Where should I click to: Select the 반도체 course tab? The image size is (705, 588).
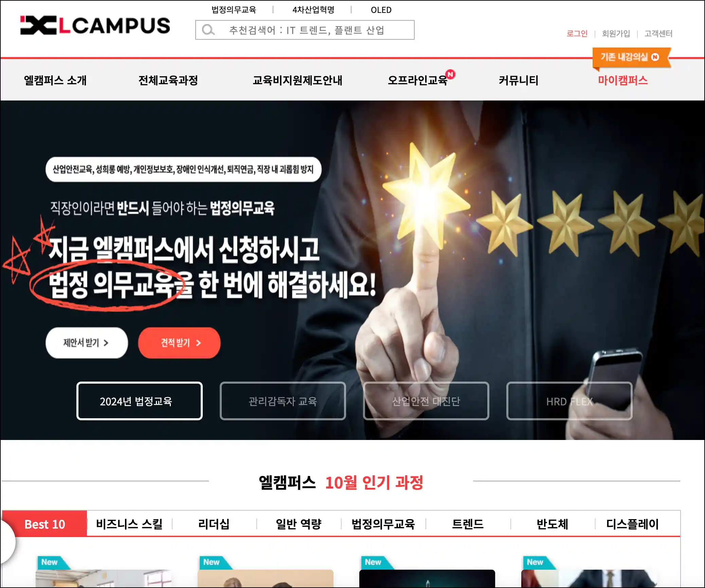pos(552,524)
